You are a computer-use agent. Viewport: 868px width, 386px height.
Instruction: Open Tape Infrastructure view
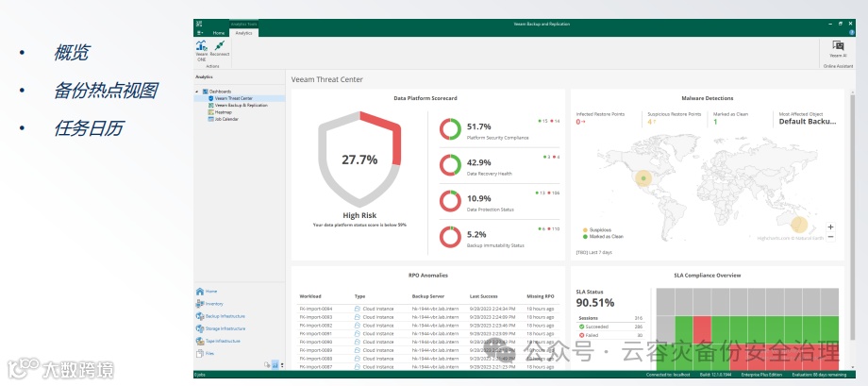point(218,341)
